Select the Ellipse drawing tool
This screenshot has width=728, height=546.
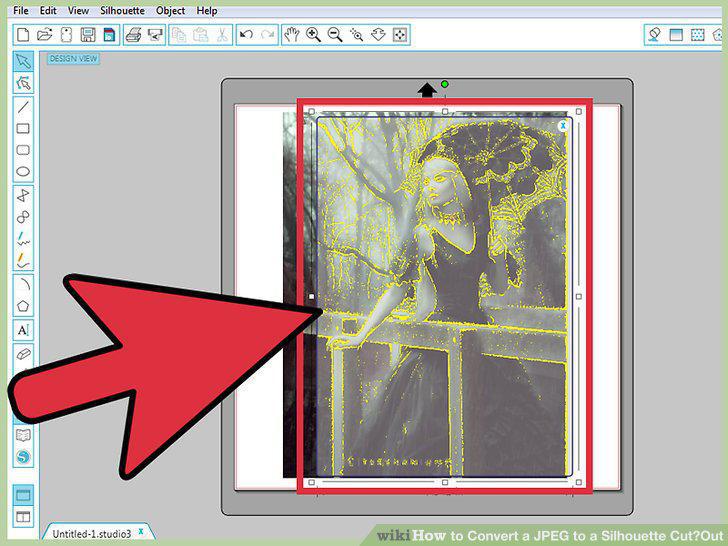click(x=23, y=171)
